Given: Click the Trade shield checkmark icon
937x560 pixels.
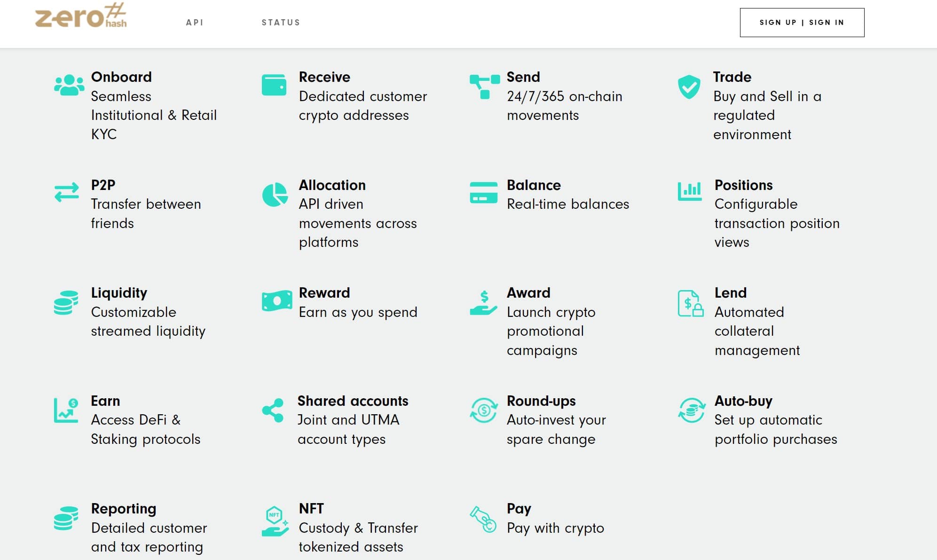Looking at the screenshot, I should [x=689, y=87].
